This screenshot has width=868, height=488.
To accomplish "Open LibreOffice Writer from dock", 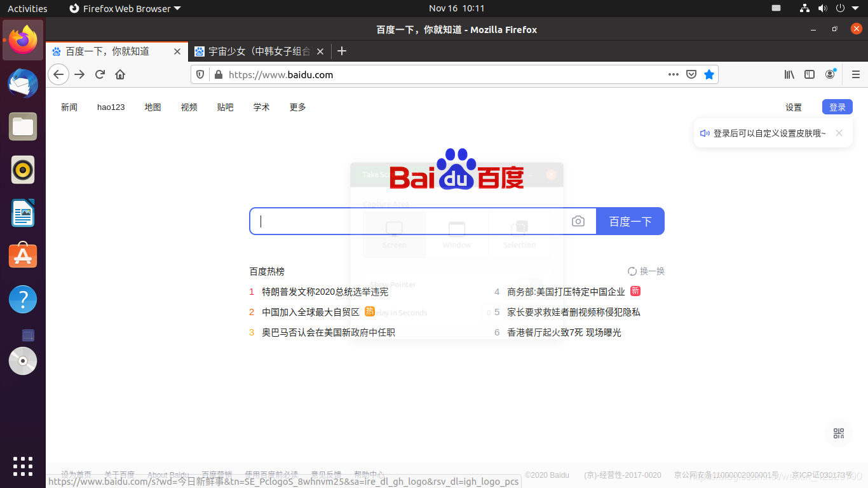I will point(23,213).
